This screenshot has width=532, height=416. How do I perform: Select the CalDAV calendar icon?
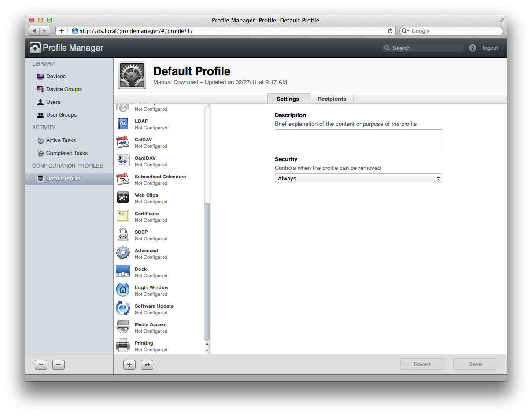tap(123, 142)
